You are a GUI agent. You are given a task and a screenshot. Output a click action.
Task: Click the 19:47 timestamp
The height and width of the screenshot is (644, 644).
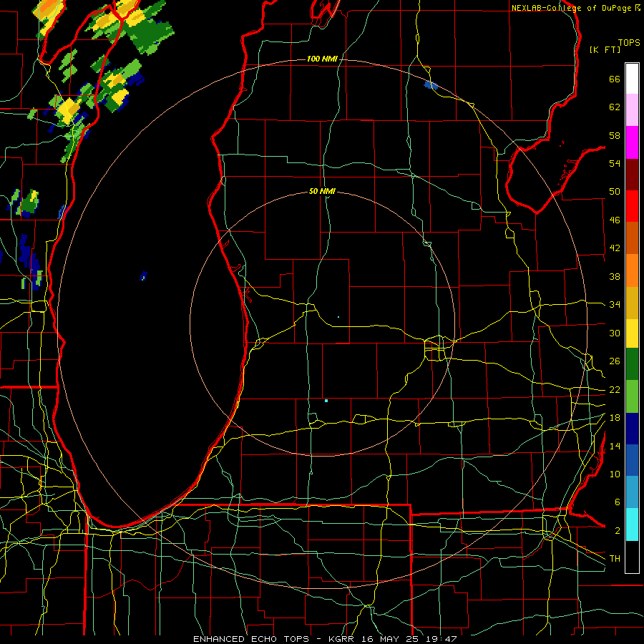click(441, 639)
